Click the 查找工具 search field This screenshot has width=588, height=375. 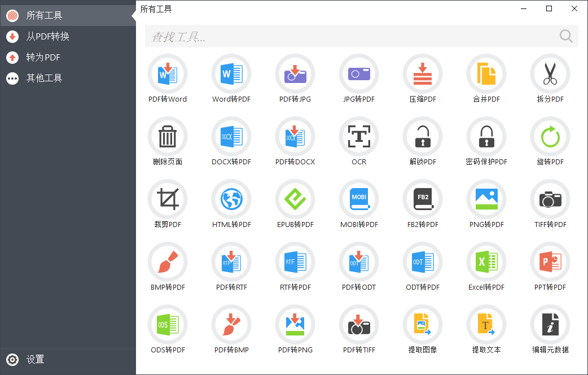pyautogui.click(x=350, y=37)
